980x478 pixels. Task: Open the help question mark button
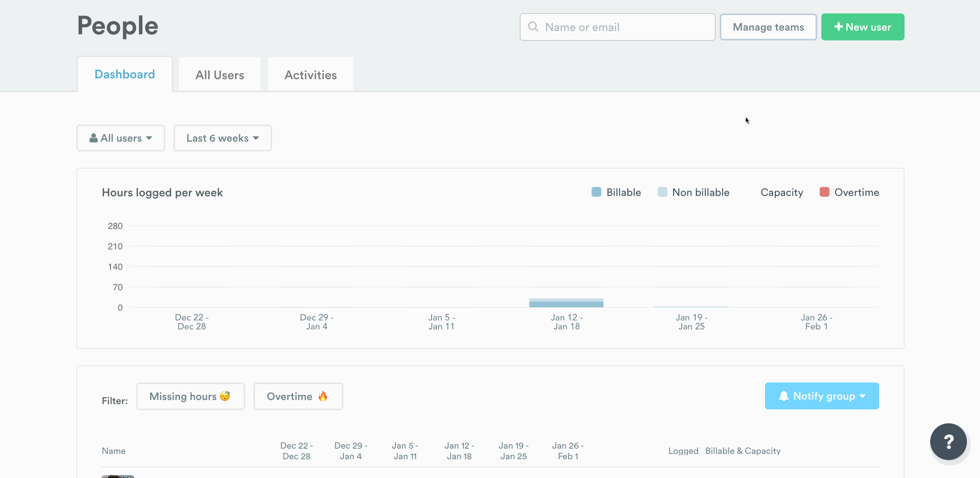pos(948,442)
